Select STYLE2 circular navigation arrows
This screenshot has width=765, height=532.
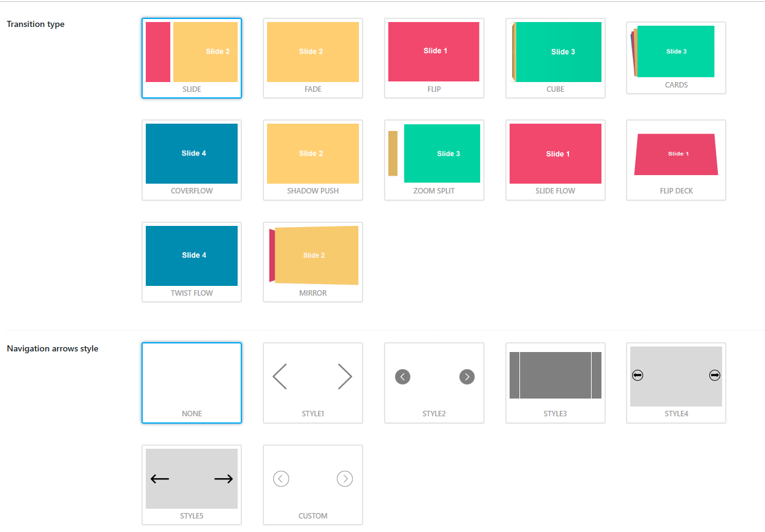click(434, 383)
